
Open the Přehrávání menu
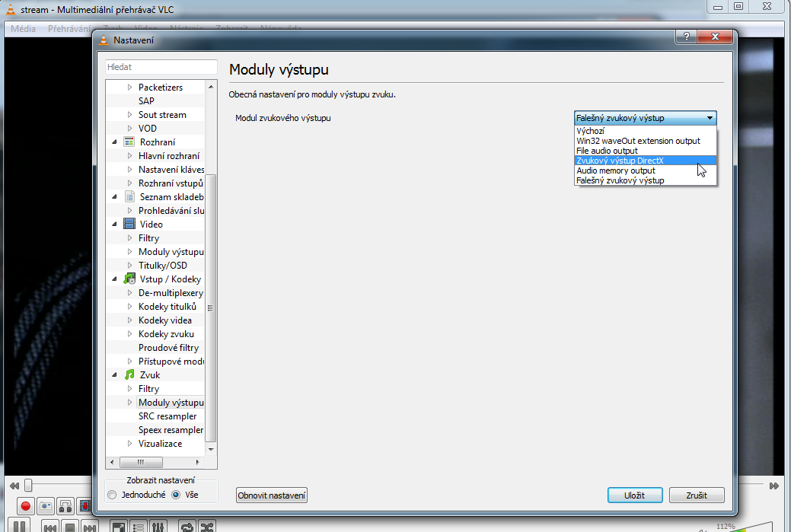[69, 29]
